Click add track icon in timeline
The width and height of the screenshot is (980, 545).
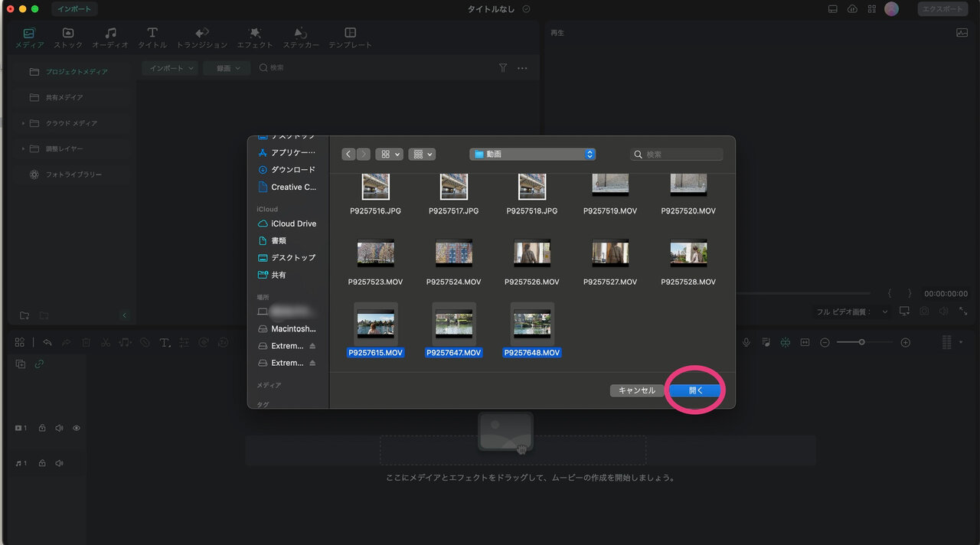click(x=21, y=364)
